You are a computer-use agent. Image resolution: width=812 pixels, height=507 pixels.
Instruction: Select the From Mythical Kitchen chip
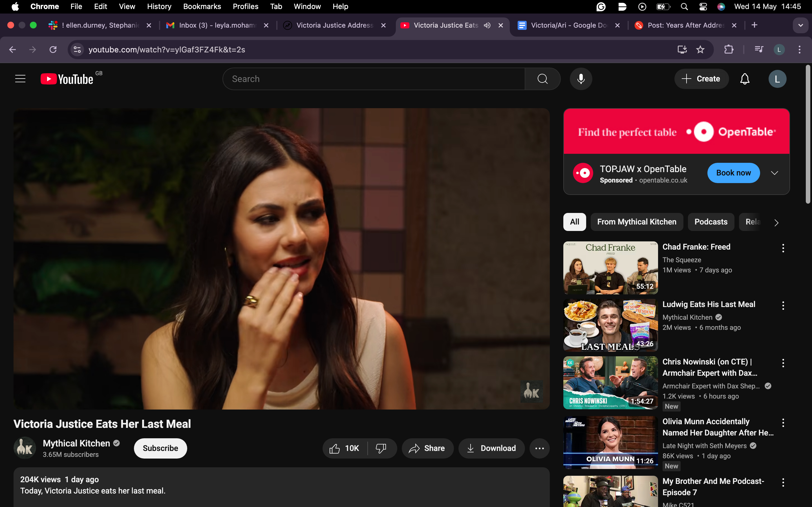pos(637,222)
